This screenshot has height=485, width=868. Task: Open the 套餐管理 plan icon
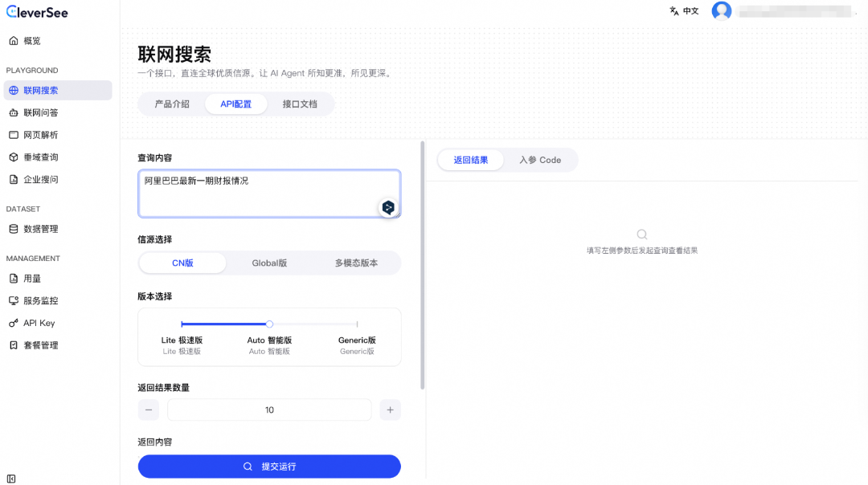pyautogui.click(x=14, y=345)
